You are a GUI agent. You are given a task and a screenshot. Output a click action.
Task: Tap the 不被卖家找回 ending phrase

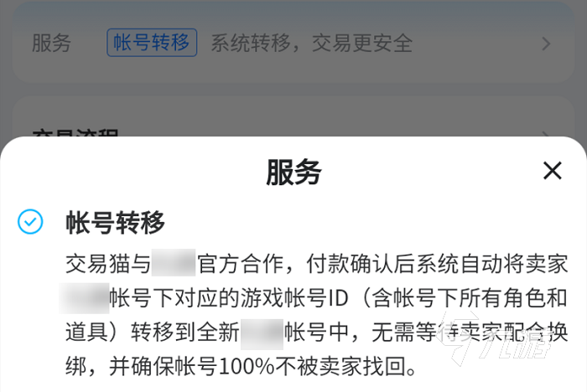(x=340, y=367)
